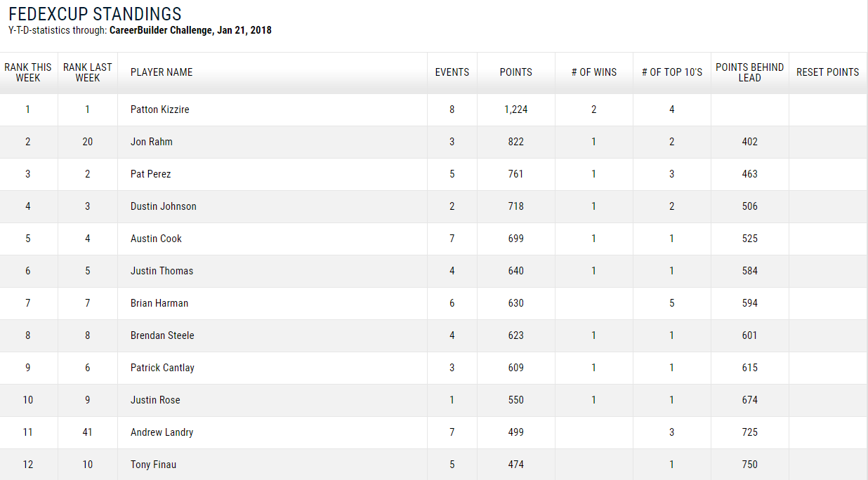Image resolution: width=868 pixels, height=480 pixels.
Task: Click the Reset Points column header
Action: tap(828, 72)
